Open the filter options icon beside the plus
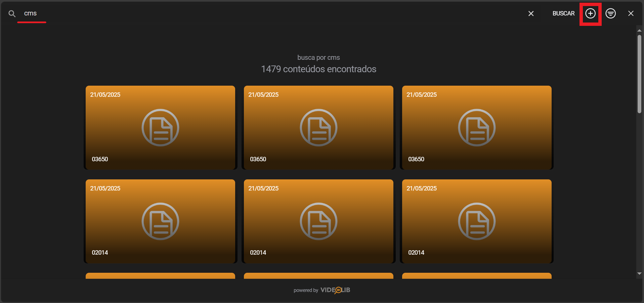This screenshot has width=644, height=303. 610,13
